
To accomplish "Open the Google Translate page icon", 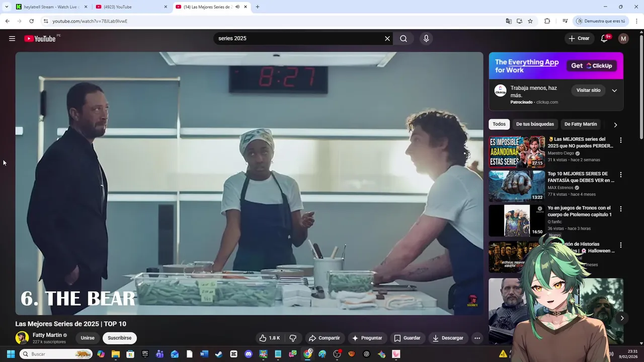I will tap(509, 21).
